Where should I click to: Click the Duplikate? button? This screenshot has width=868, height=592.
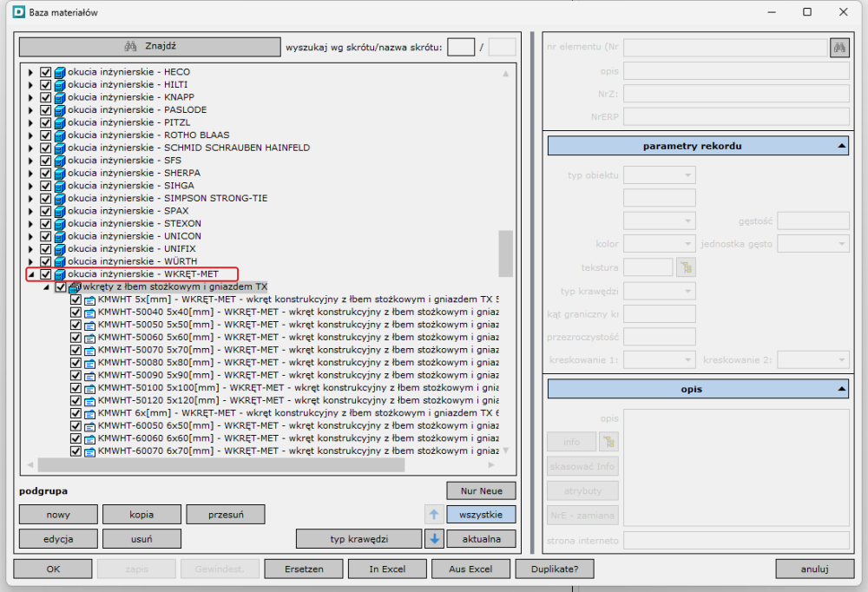tap(555, 569)
